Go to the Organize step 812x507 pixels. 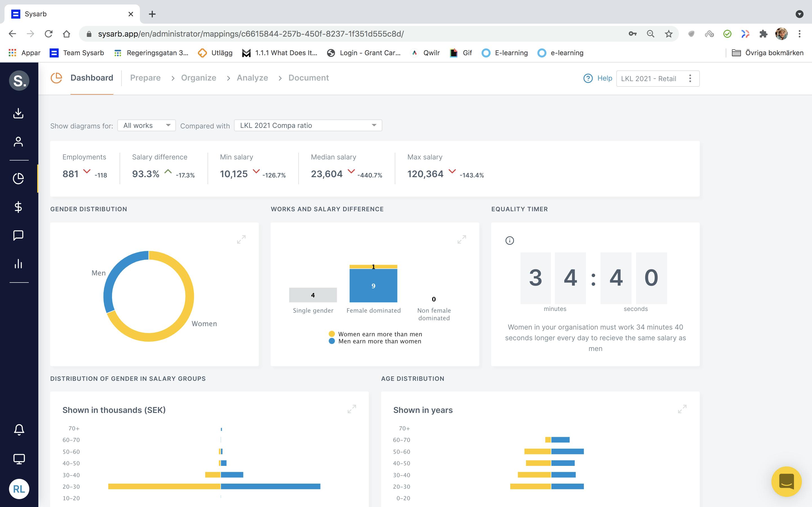pyautogui.click(x=198, y=78)
